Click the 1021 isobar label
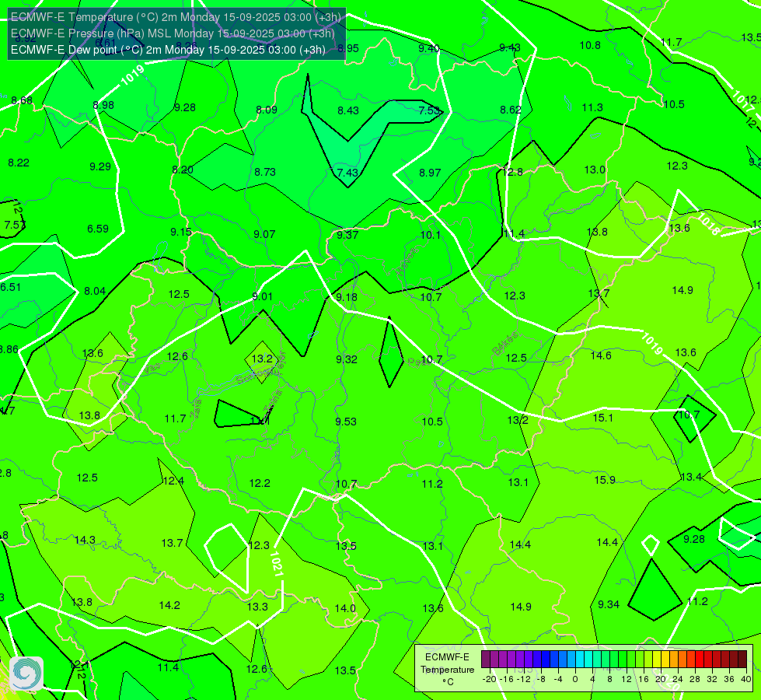This screenshot has height=700, width=761. (276, 564)
